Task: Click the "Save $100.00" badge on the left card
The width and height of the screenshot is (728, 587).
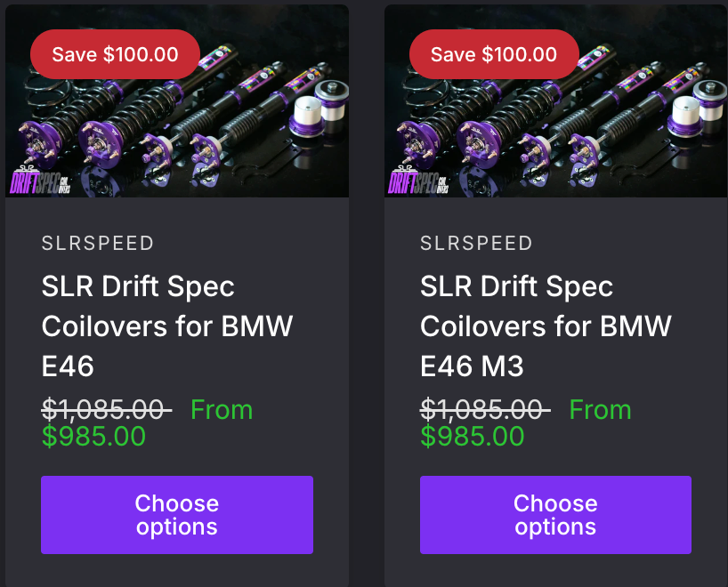Action: coord(115,53)
